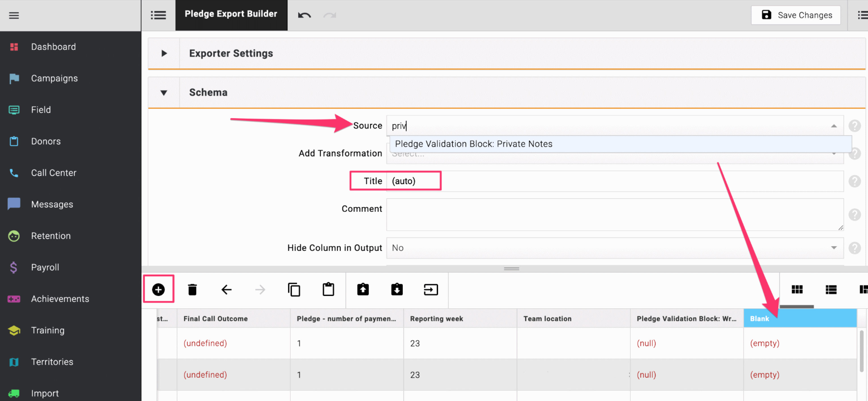Navigate to Donors

point(46,141)
